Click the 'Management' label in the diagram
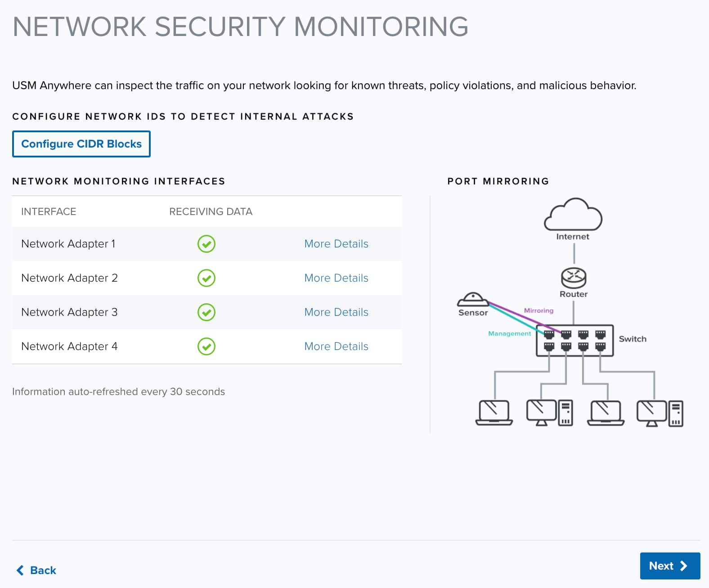Image resolution: width=709 pixels, height=588 pixels. click(509, 333)
